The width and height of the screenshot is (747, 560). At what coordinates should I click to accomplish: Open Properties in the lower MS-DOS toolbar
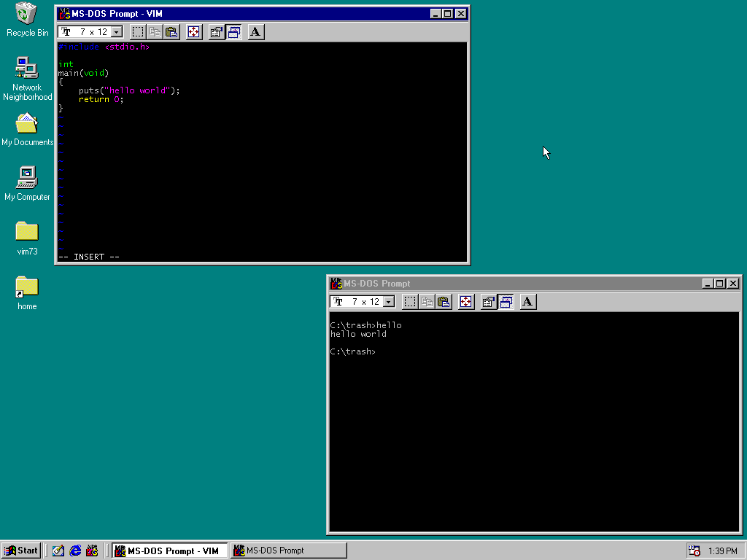pyautogui.click(x=489, y=301)
